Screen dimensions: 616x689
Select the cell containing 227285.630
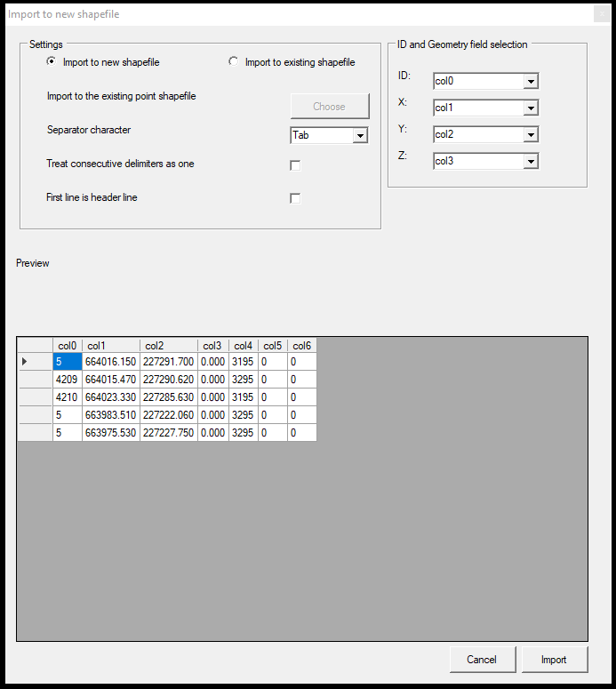point(169,397)
